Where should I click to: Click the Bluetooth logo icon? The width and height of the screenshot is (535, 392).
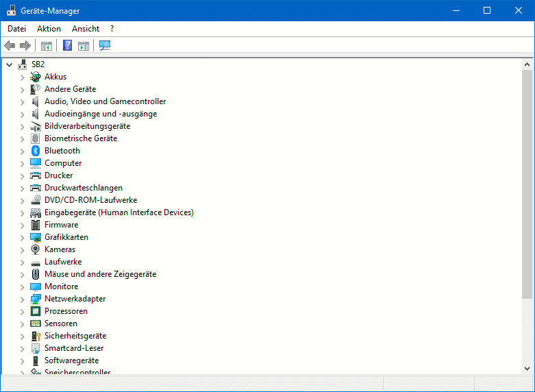(36, 151)
